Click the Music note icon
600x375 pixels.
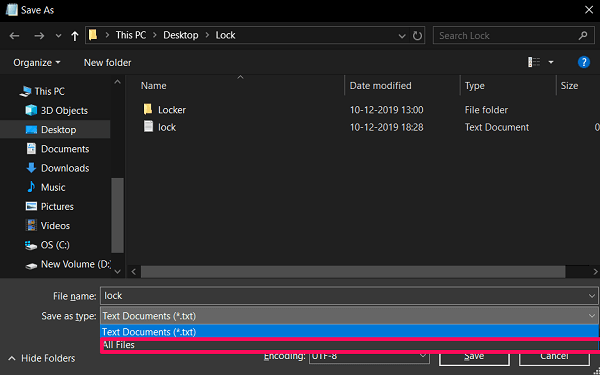(31, 187)
